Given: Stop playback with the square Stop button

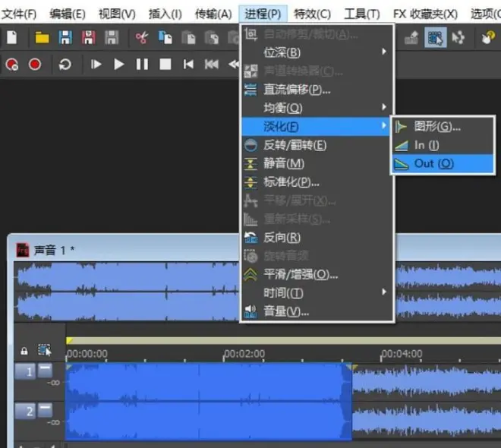Looking at the screenshot, I should 165,65.
